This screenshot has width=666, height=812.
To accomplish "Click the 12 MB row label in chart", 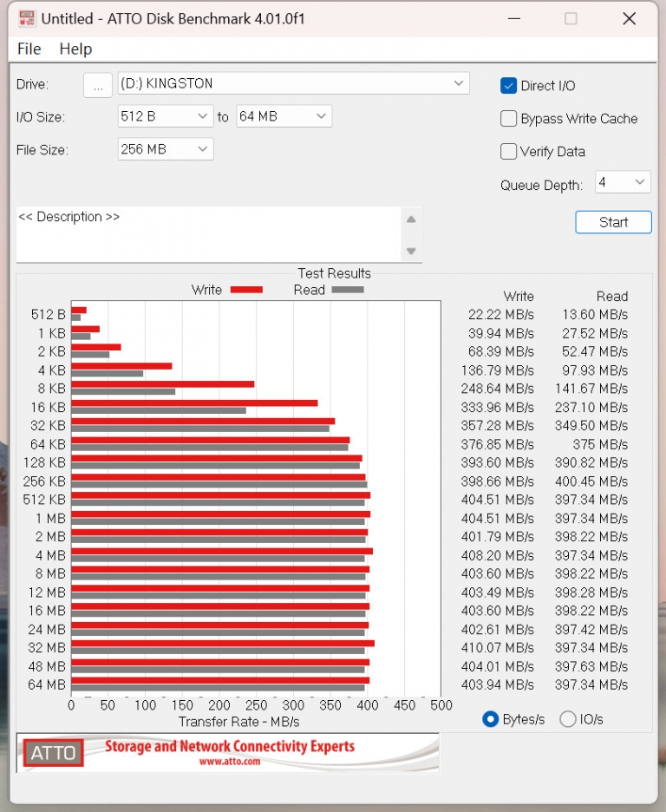I will click(x=47, y=593).
